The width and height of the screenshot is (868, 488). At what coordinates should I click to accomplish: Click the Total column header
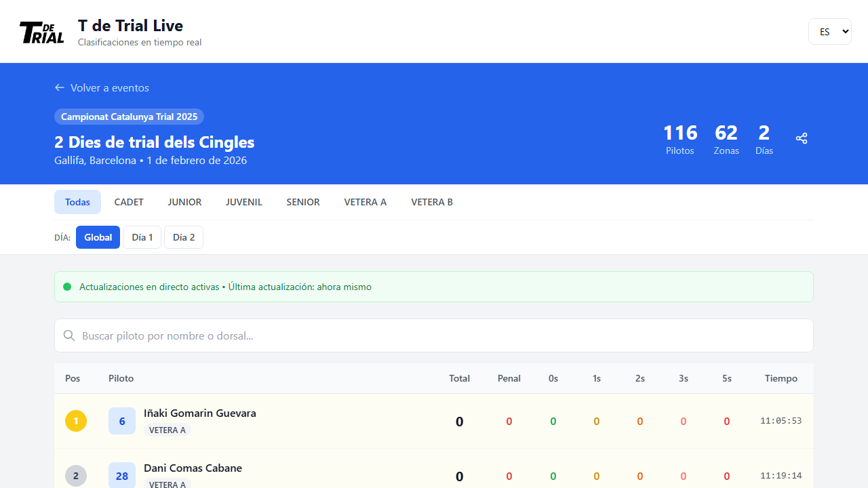tap(459, 378)
